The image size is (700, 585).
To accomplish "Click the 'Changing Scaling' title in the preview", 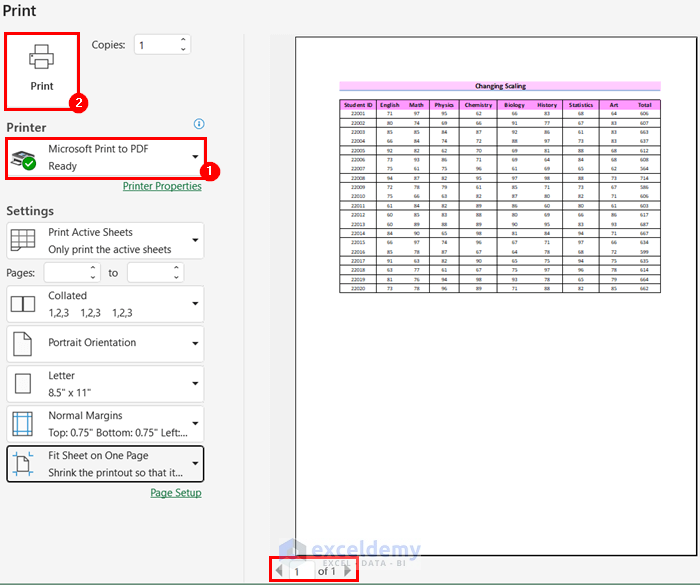I will click(500, 86).
